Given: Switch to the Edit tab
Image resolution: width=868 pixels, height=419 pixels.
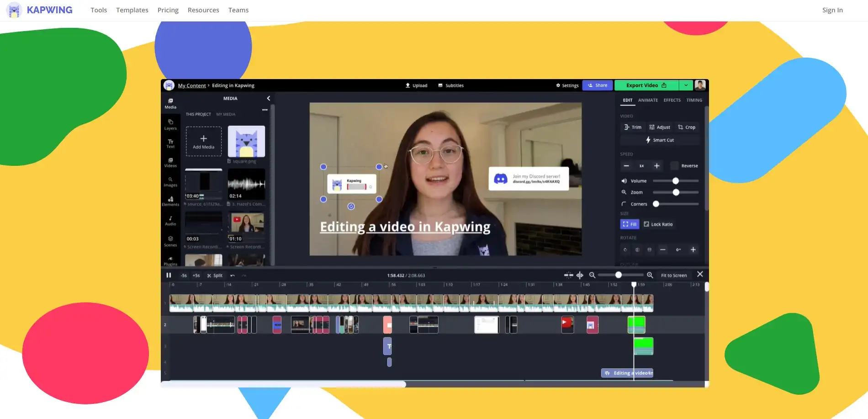Looking at the screenshot, I should coord(628,100).
